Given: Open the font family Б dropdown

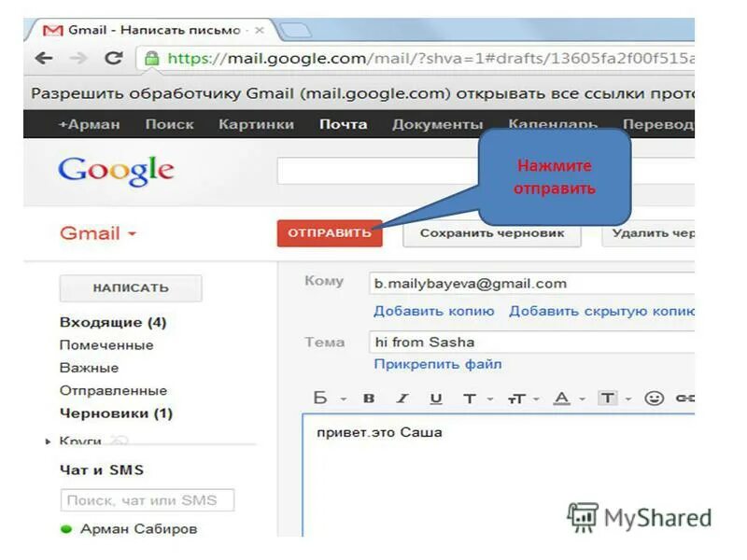Looking at the screenshot, I should (330, 398).
